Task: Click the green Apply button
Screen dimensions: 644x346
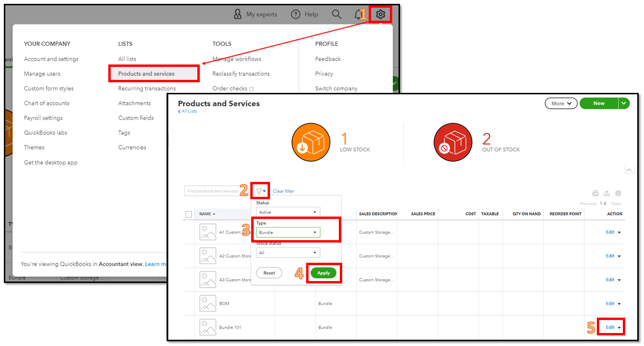Action: [x=323, y=273]
